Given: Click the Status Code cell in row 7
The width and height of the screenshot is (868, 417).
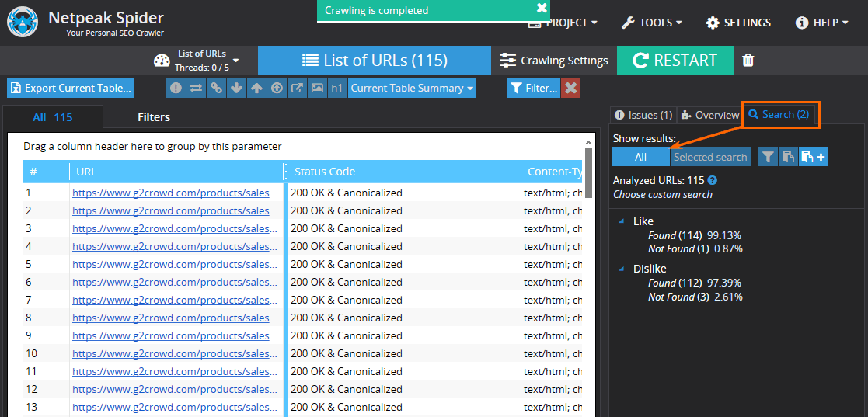Looking at the screenshot, I should 404,300.
